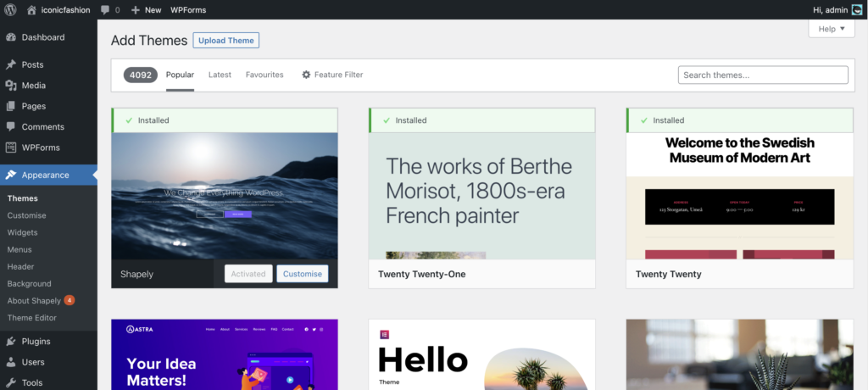Open the Widgets submenu link

click(22, 232)
